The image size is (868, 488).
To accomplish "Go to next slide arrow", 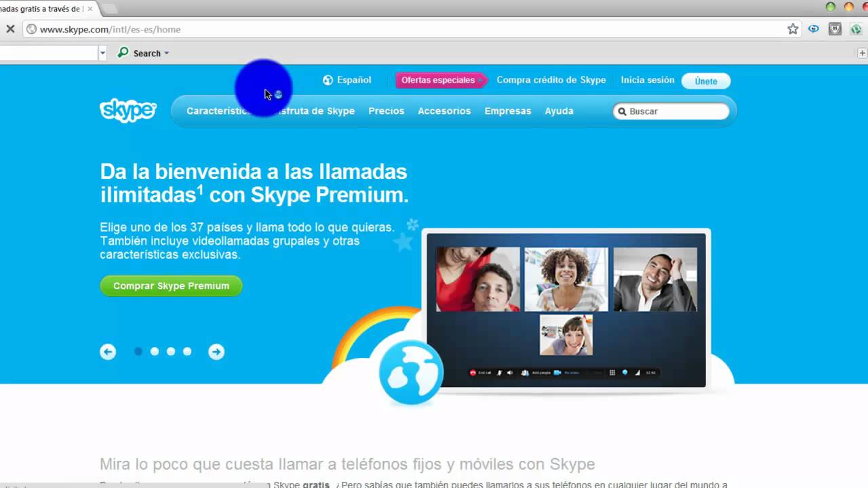I will [216, 352].
